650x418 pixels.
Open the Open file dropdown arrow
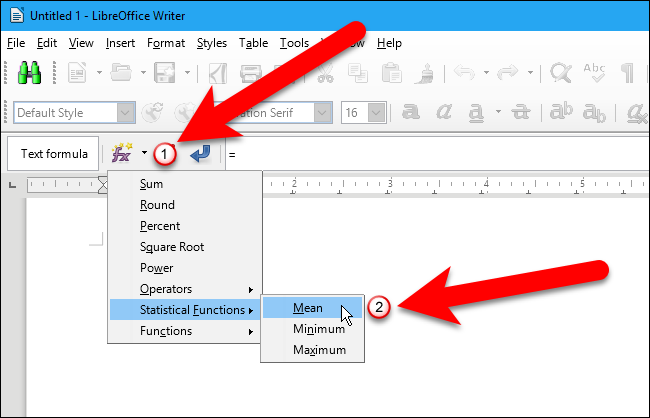[143, 73]
